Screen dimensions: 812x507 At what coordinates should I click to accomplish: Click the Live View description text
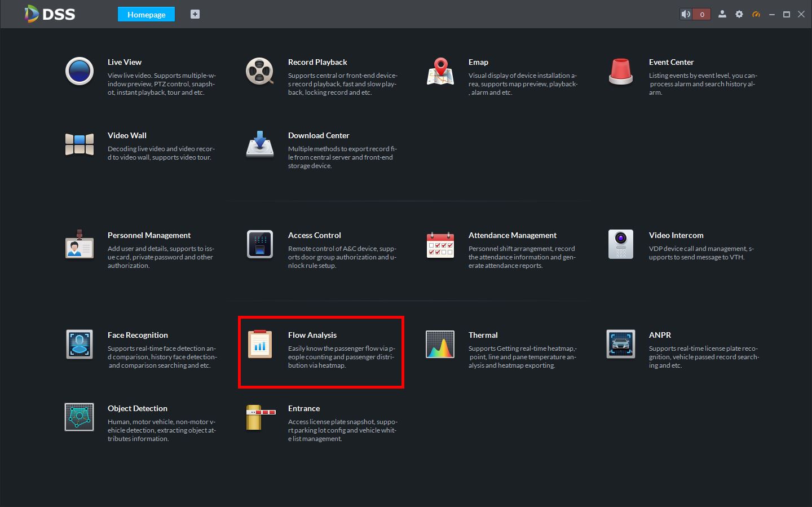[x=162, y=84]
